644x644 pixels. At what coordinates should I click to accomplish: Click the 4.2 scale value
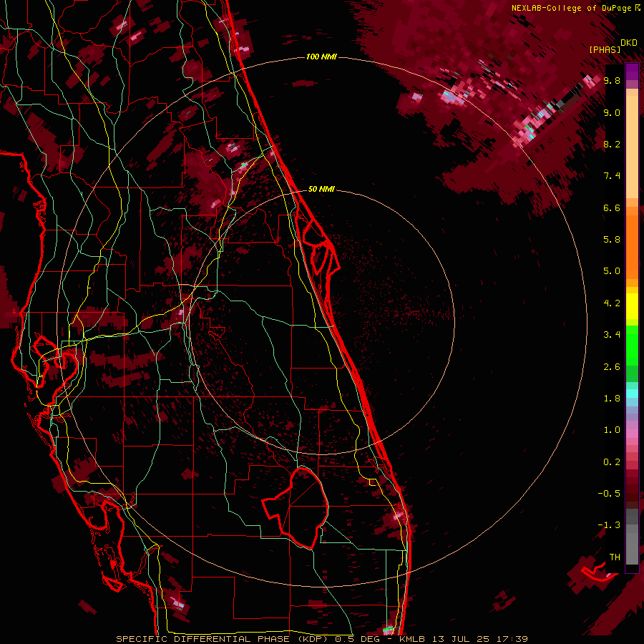tap(612, 303)
